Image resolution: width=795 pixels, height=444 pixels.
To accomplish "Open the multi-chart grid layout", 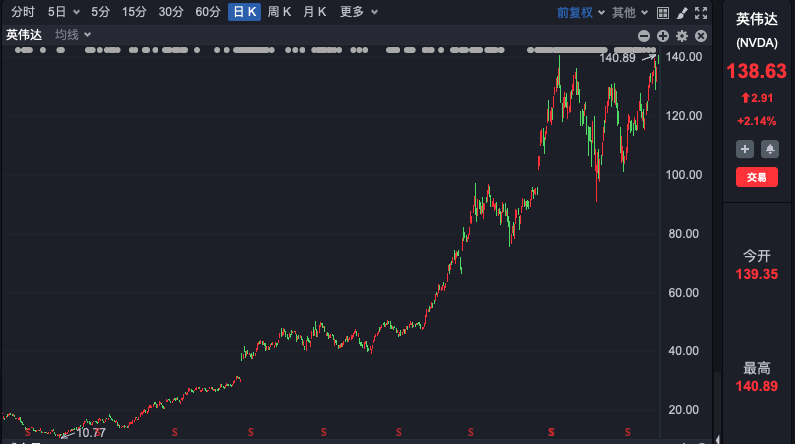I will coord(661,13).
